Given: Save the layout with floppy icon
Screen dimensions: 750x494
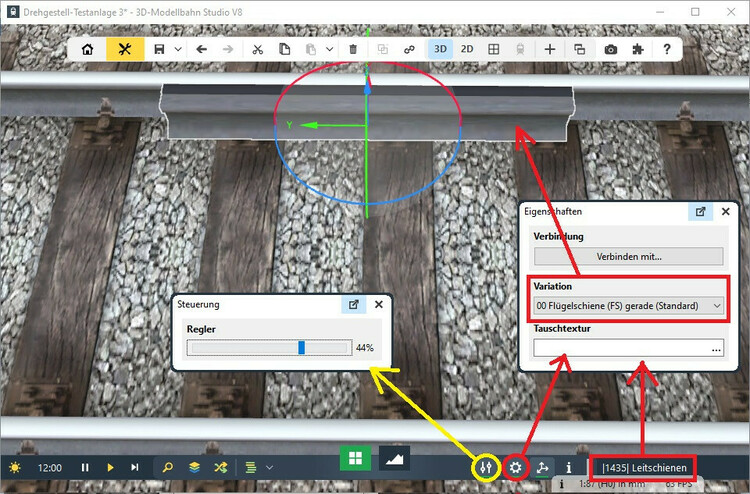Looking at the screenshot, I should click(159, 49).
